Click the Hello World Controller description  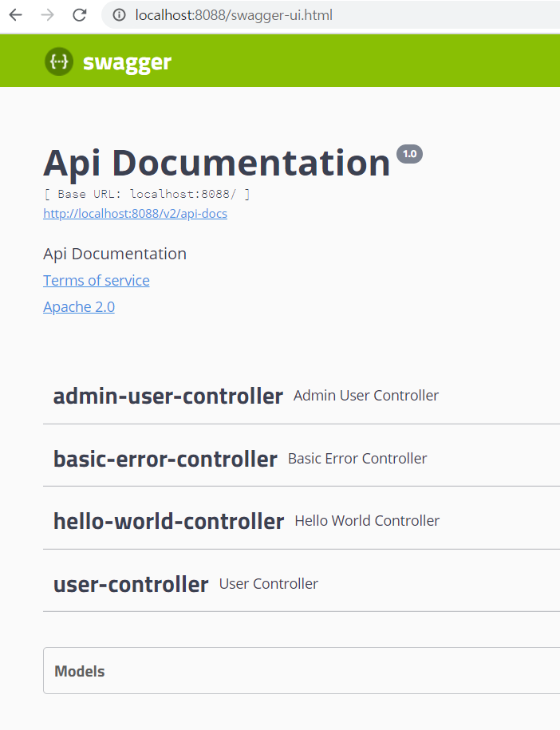(x=367, y=520)
